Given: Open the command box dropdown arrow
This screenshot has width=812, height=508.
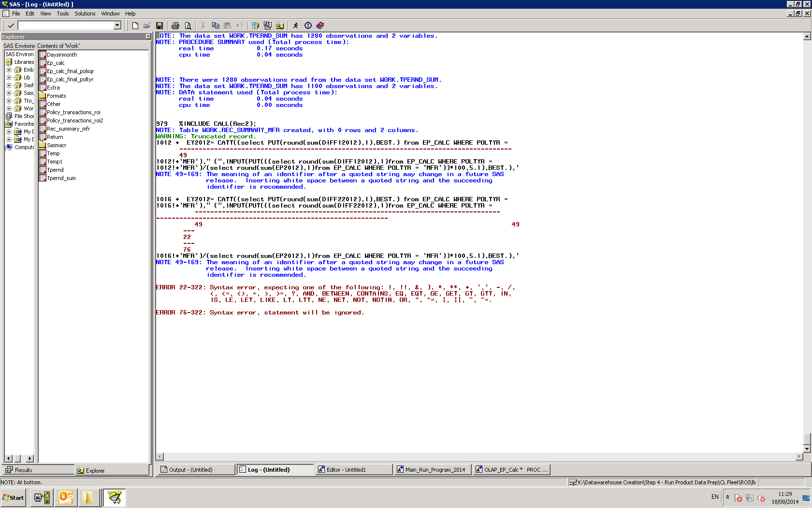Looking at the screenshot, I should (117, 26).
